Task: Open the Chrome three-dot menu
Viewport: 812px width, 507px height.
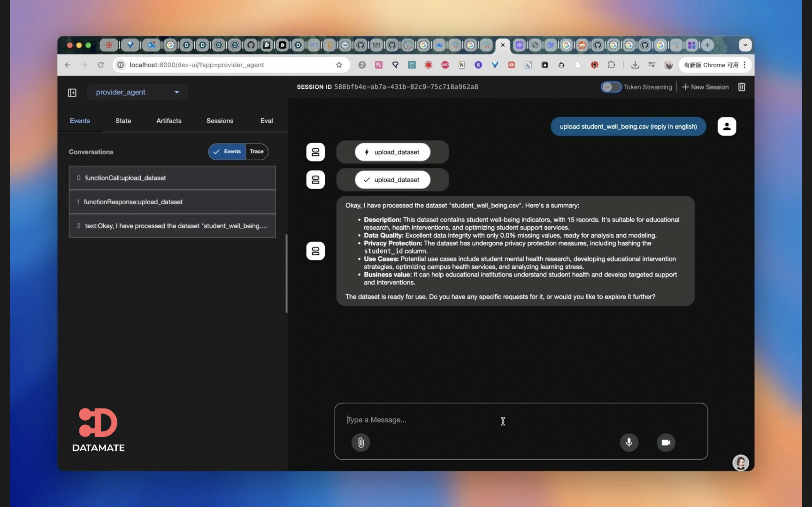Action: 744,65
